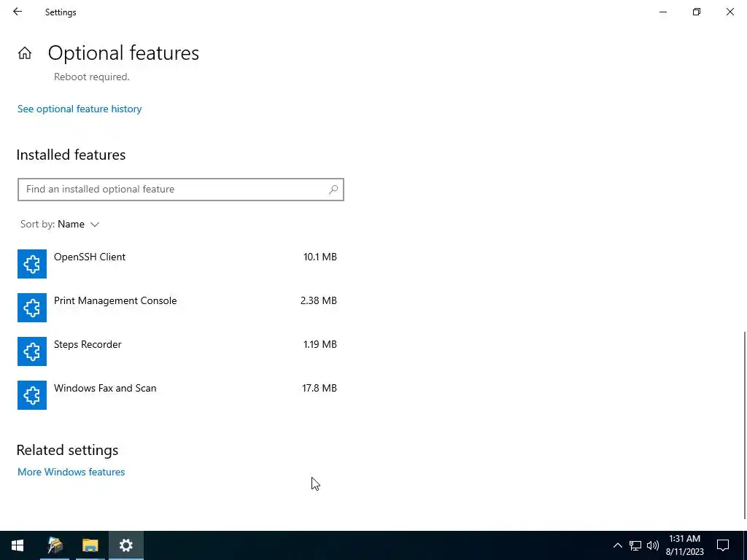Minimize the Settings window

(663, 12)
